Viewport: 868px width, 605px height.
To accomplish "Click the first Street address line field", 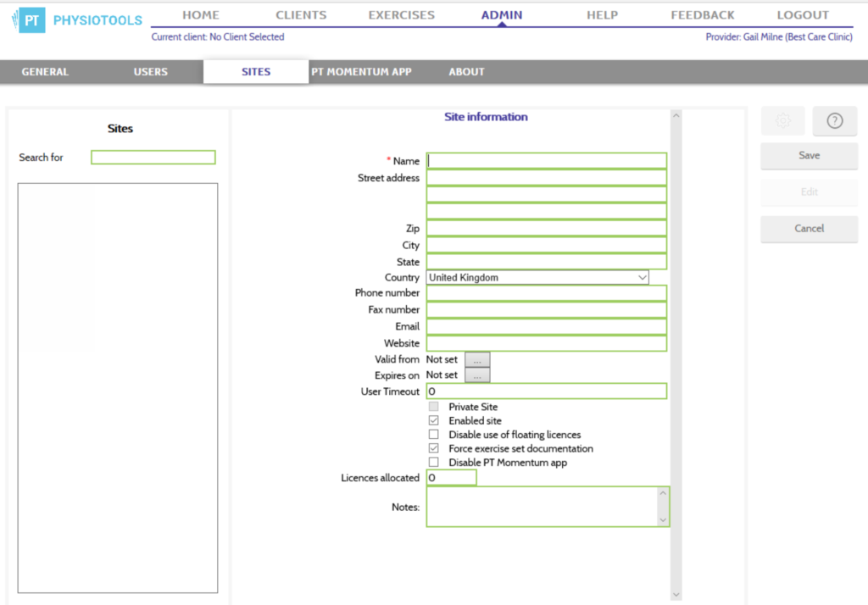I will [x=547, y=178].
